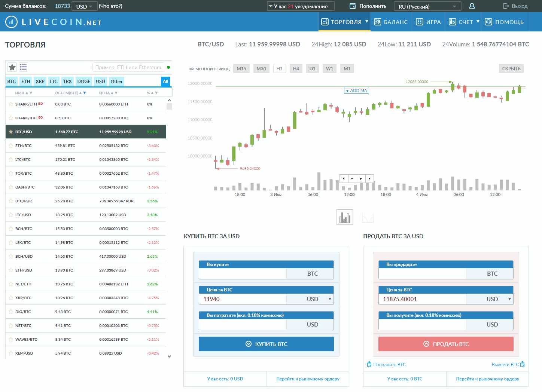This screenshot has width=542, height=392.
Task: Select W1 time period
Action: [x=329, y=68]
